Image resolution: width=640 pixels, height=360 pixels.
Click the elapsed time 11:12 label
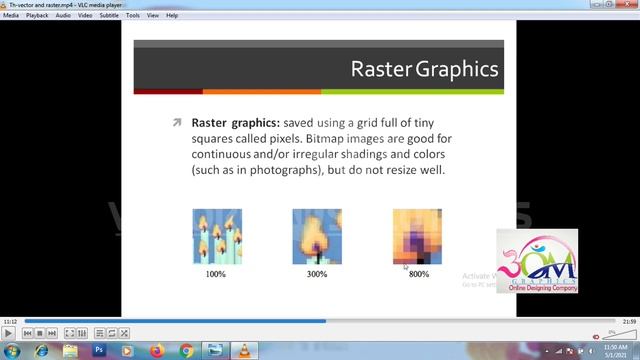coord(11,322)
